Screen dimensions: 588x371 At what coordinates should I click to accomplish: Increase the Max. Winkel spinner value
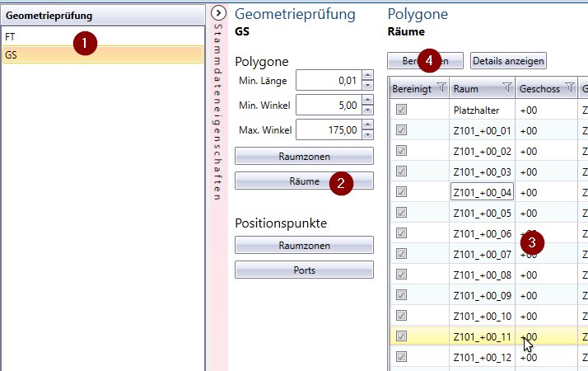tap(367, 125)
